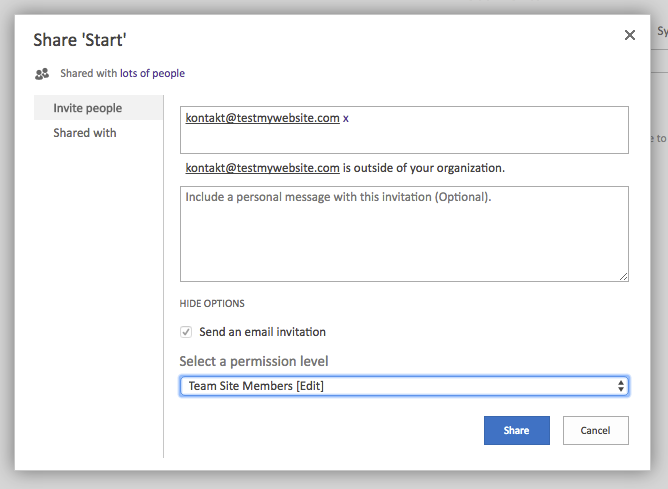Image resolution: width=668 pixels, height=489 pixels.
Task: Click the shared people group icon
Action: (41, 73)
